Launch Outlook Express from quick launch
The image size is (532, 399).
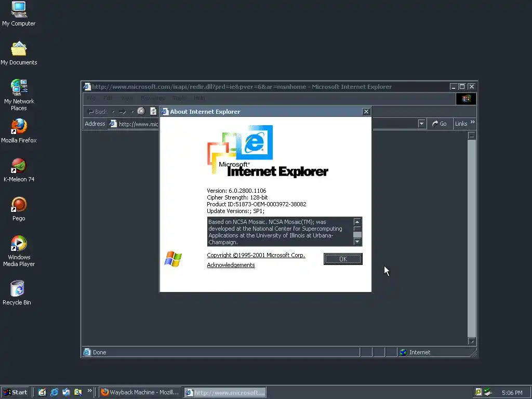pos(66,392)
